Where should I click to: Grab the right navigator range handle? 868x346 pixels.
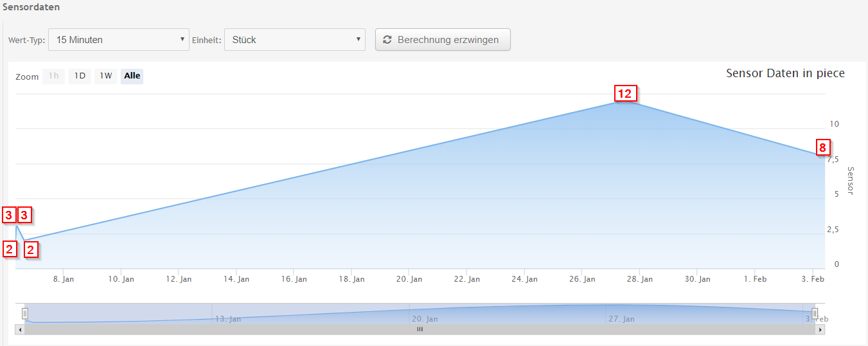(814, 313)
